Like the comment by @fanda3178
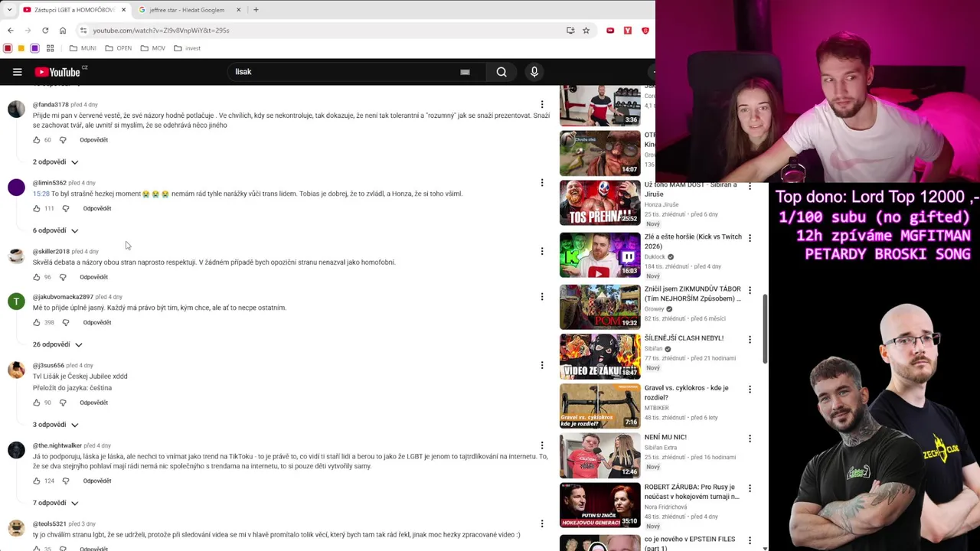This screenshot has height=551, width=980. (36, 140)
